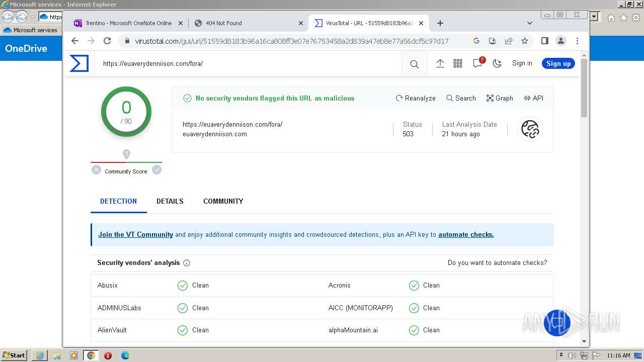Click ADMINUSLabs vendor name
This screenshot has height=362, width=644.
tap(119, 308)
